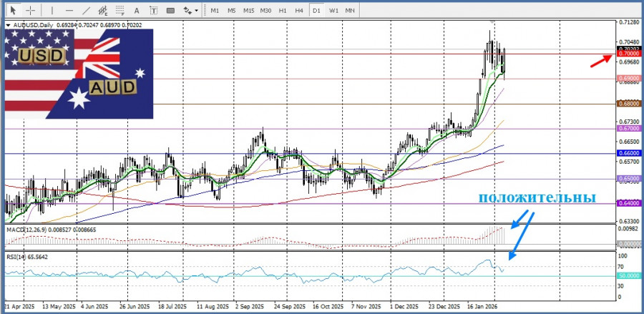Click the MN monthly timeframe button
Screen dimensions: 644x314
tap(350, 11)
